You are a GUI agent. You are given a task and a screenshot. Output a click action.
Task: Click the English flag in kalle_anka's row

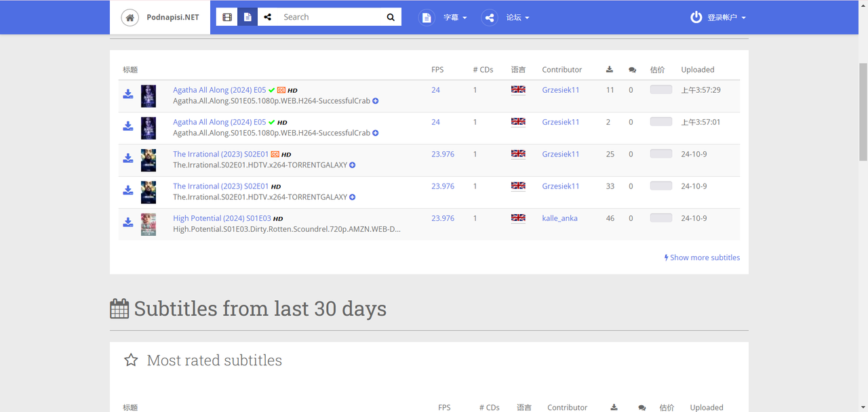tap(518, 218)
